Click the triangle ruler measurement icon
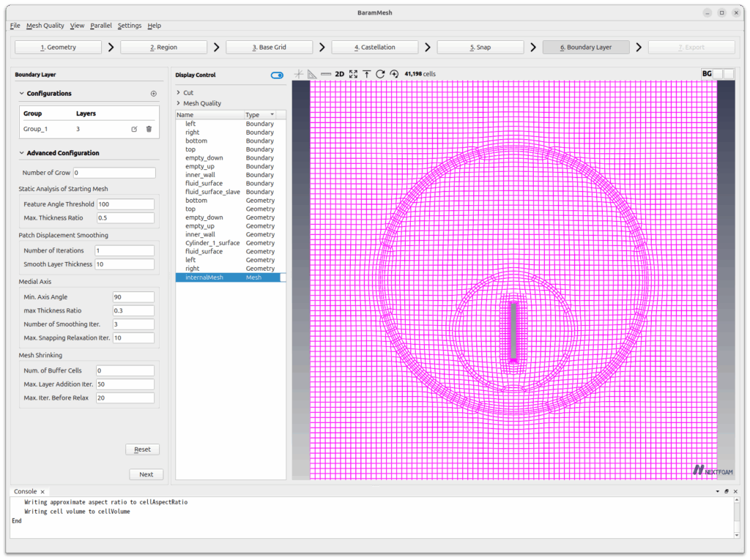 312,74
